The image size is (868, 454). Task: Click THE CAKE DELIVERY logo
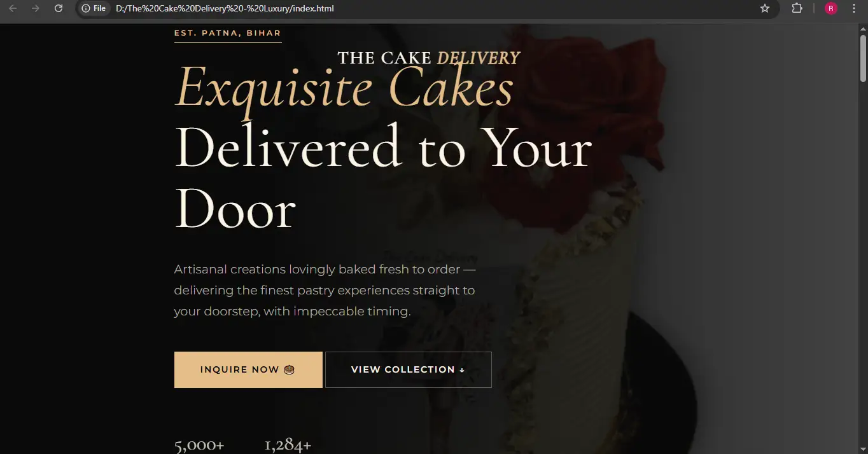[x=429, y=58]
